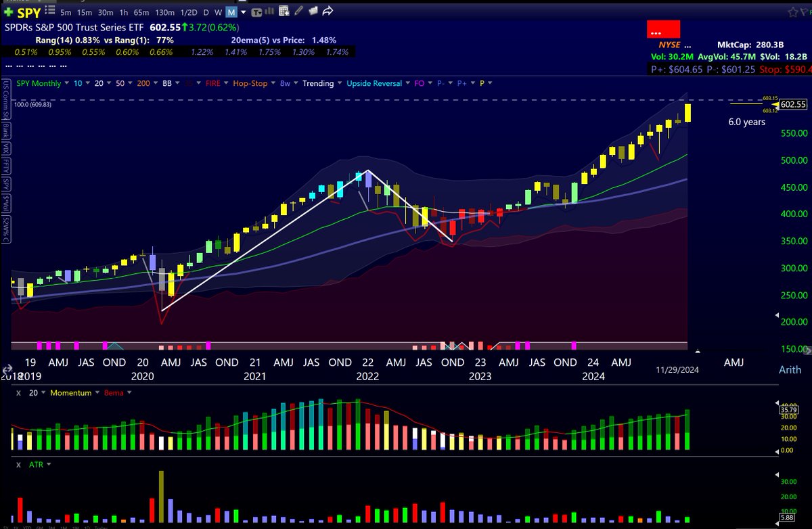Open the text label T tool icon
The image size is (812, 529).
click(258, 13)
